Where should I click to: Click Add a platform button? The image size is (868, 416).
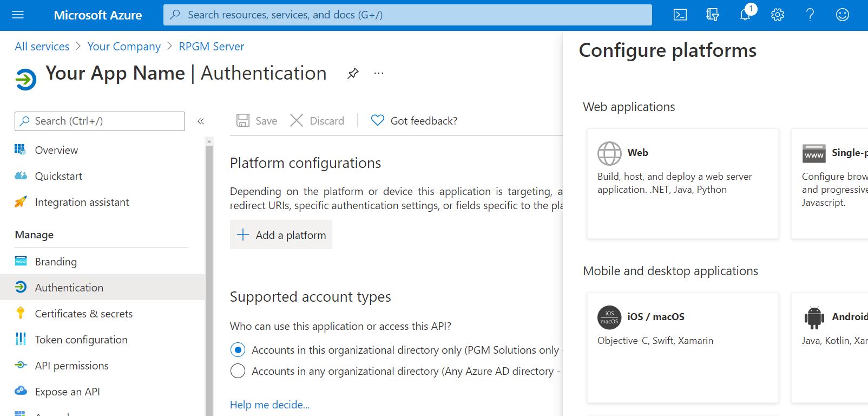pos(281,235)
